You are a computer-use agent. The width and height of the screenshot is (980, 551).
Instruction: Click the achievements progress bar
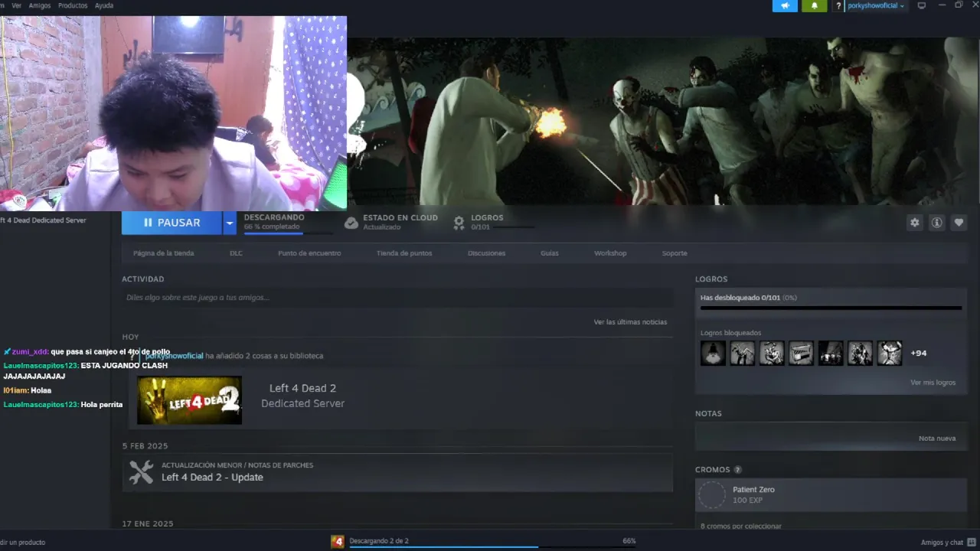tap(831, 308)
